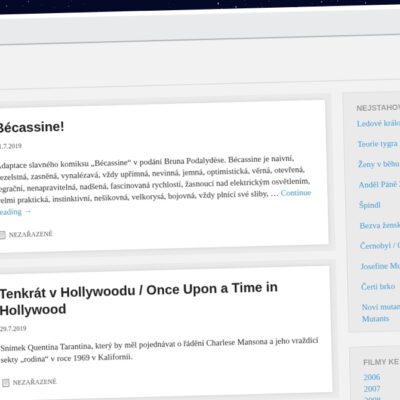Open the Ženy v běhu sidebar link

click(x=379, y=164)
